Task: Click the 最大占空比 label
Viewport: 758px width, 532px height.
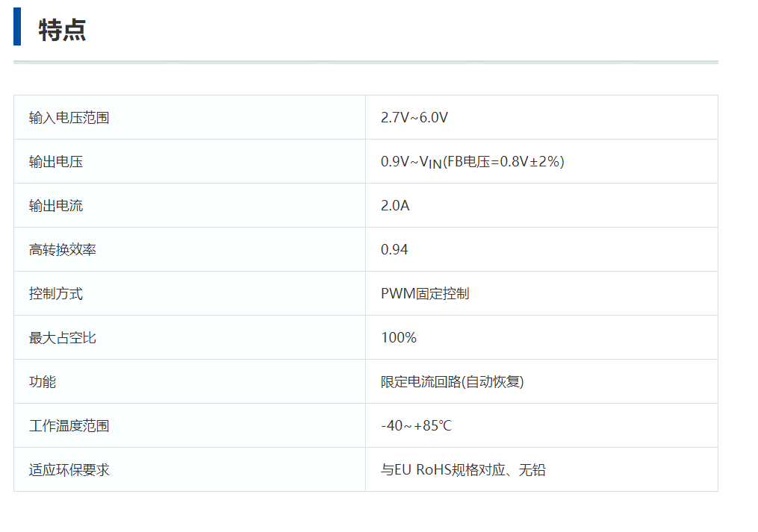Action: click(58, 337)
